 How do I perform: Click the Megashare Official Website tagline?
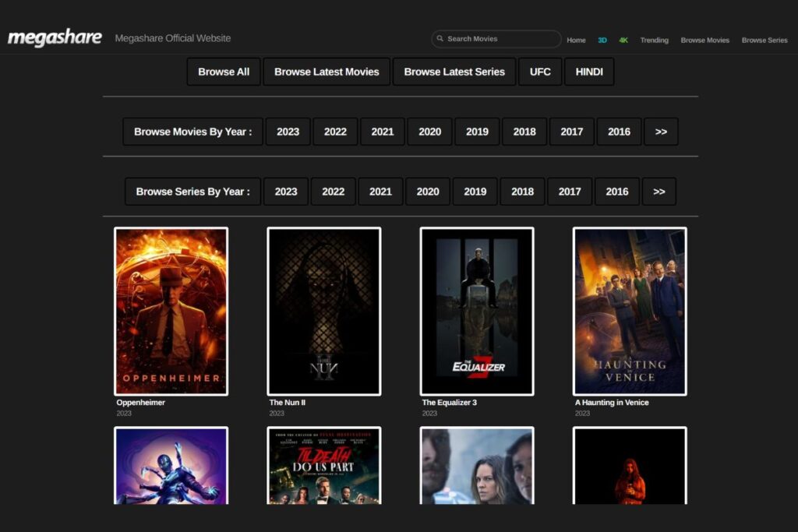(172, 38)
